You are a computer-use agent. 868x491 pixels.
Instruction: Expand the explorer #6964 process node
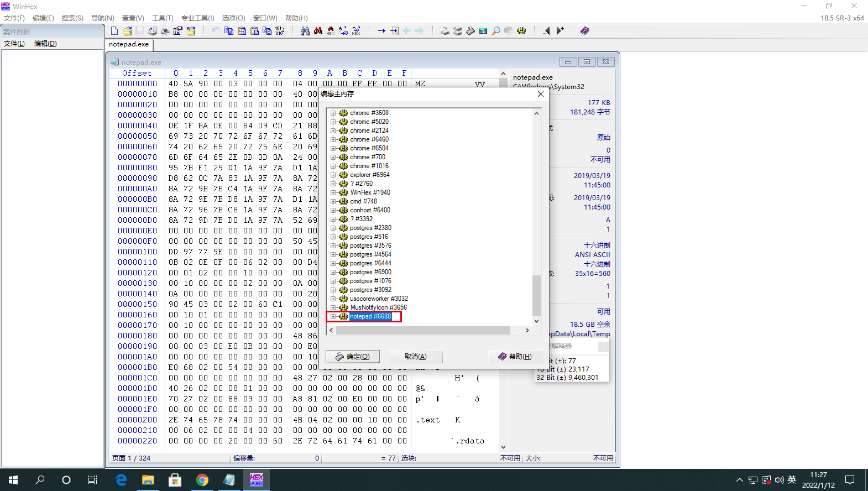point(333,175)
